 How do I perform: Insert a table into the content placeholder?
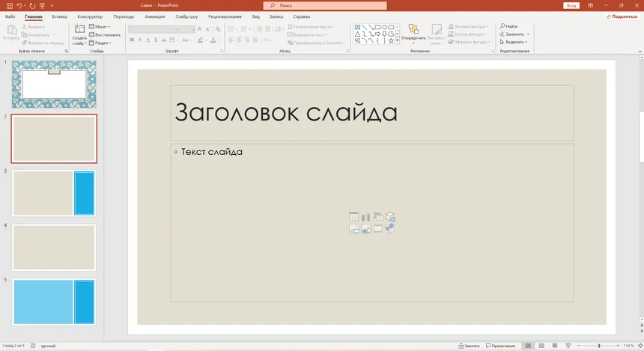(353, 217)
